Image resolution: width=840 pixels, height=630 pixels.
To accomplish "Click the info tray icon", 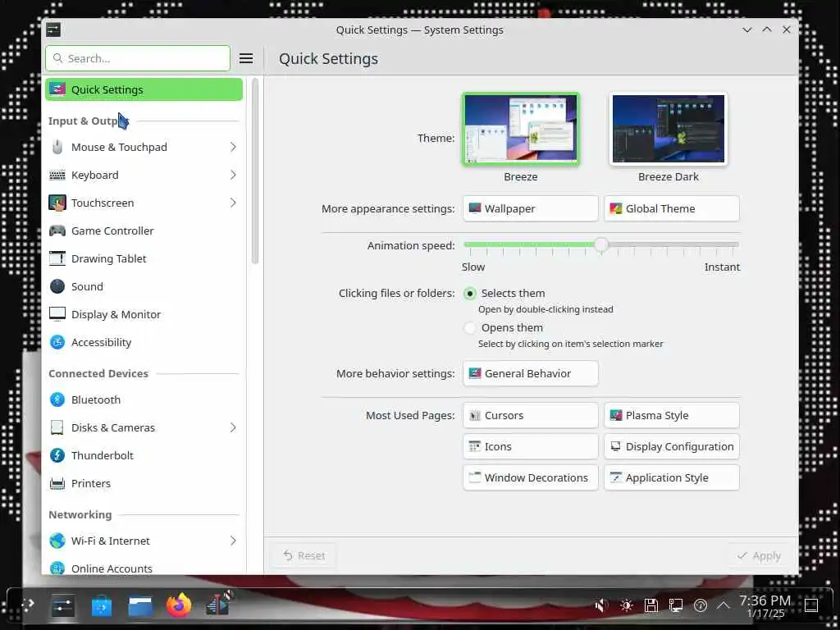I will [700, 606].
